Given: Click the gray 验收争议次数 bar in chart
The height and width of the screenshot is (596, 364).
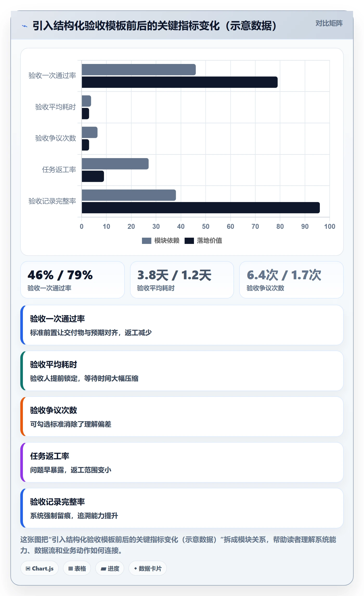Looking at the screenshot, I should [x=90, y=132].
